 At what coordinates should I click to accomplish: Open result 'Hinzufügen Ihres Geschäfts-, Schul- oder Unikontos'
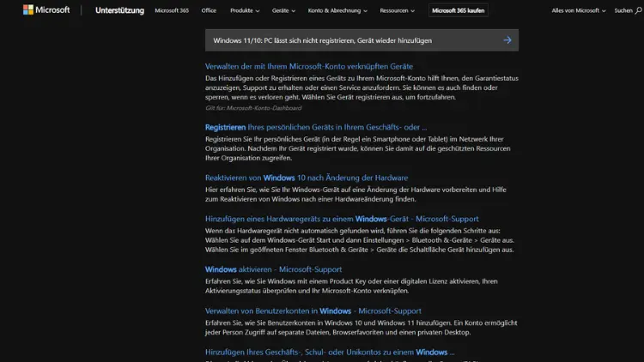pyautogui.click(x=330, y=353)
